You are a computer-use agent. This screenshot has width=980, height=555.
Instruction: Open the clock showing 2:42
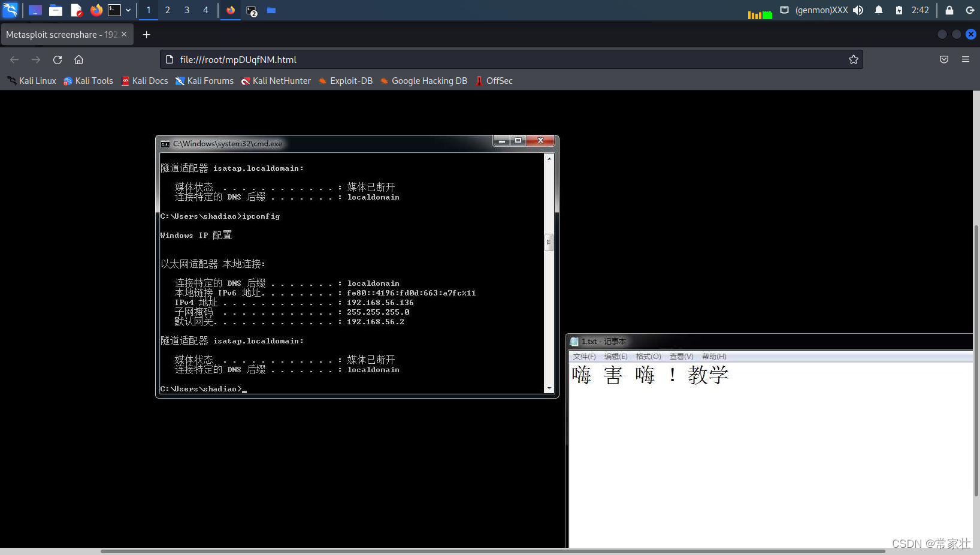pyautogui.click(x=920, y=10)
